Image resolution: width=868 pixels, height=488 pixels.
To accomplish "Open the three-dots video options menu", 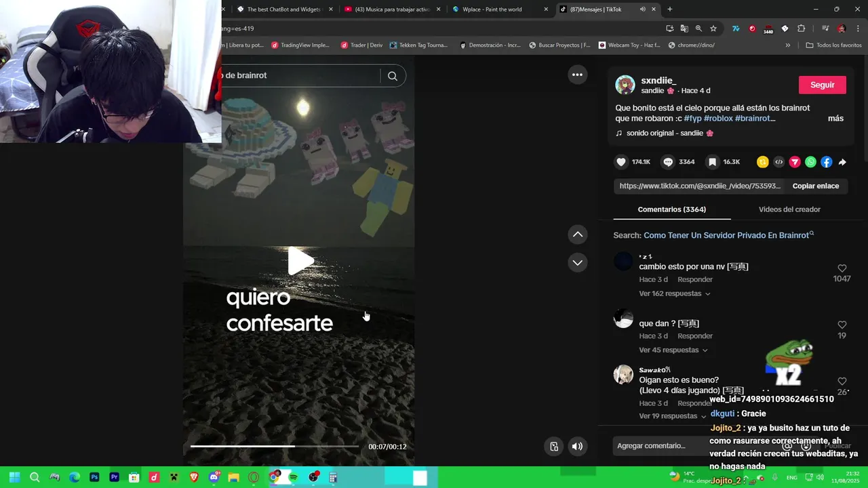I will click(x=577, y=75).
